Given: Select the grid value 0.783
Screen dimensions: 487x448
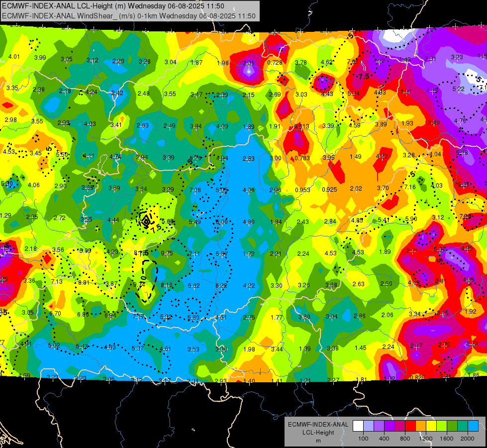Looking at the screenshot, I should click(x=302, y=158).
